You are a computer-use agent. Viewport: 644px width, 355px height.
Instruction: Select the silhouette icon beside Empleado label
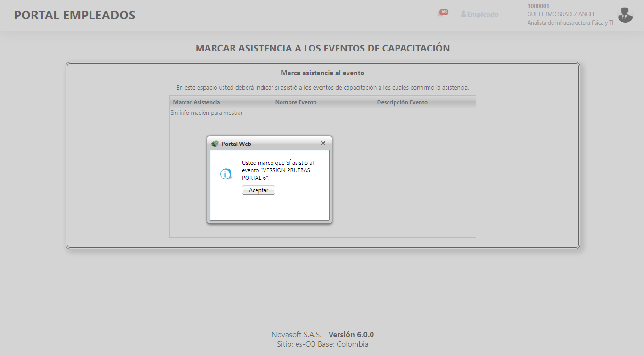462,14
